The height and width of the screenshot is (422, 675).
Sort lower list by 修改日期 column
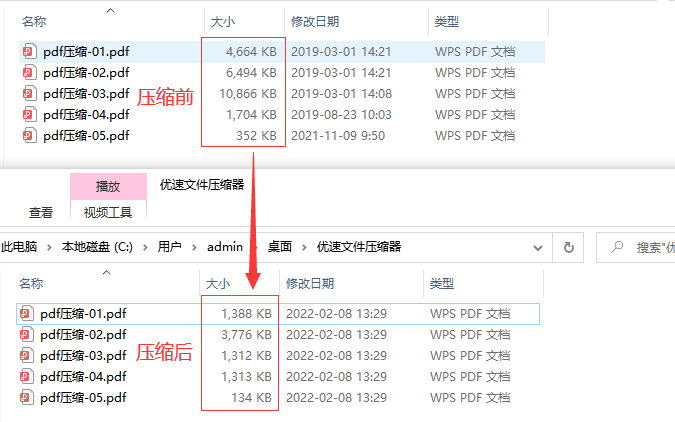coord(310,283)
